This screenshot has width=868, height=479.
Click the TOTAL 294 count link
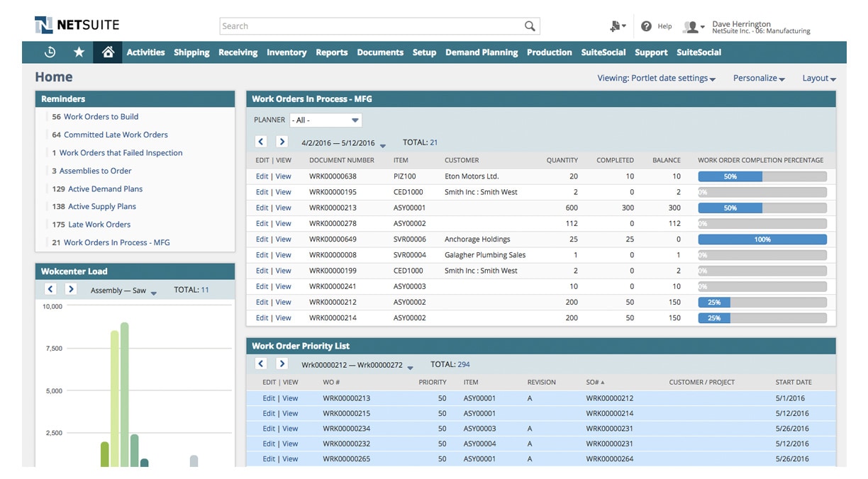(464, 365)
